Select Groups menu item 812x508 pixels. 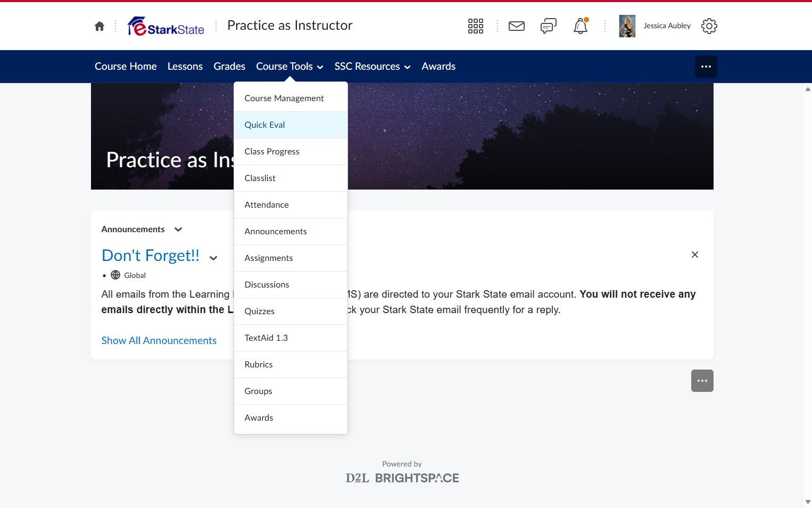tap(291, 391)
